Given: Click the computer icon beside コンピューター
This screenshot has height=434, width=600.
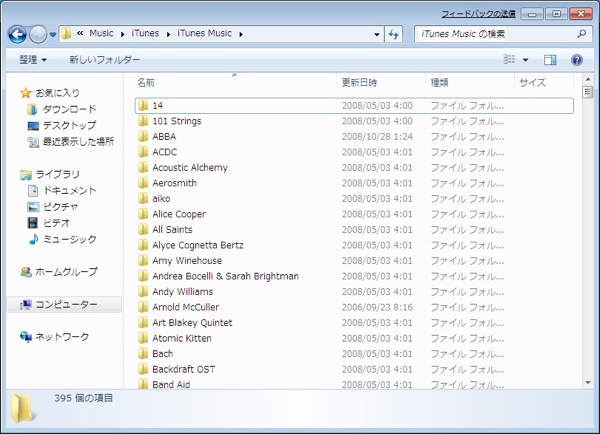Looking at the screenshot, I should (x=26, y=305).
